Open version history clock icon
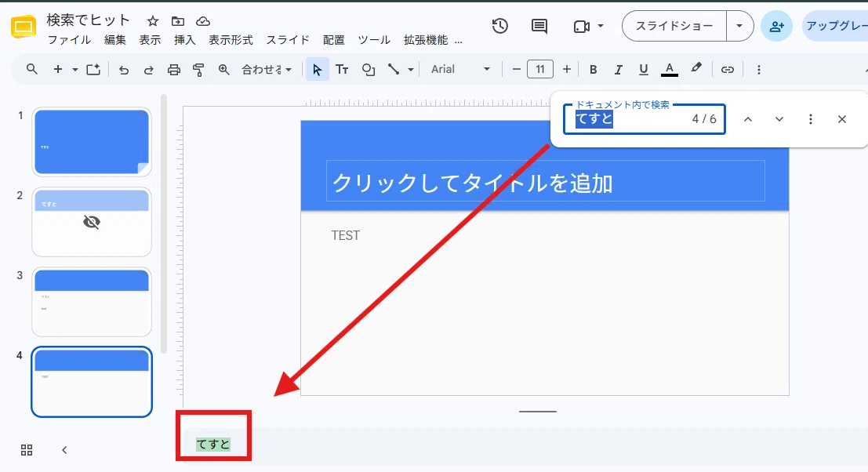The height and width of the screenshot is (472, 868). pyautogui.click(x=500, y=26)
